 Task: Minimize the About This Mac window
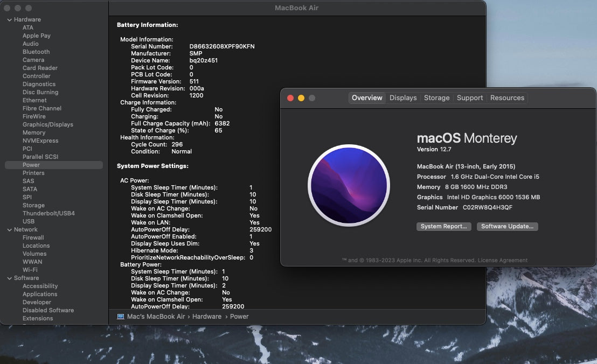[301, 98]
